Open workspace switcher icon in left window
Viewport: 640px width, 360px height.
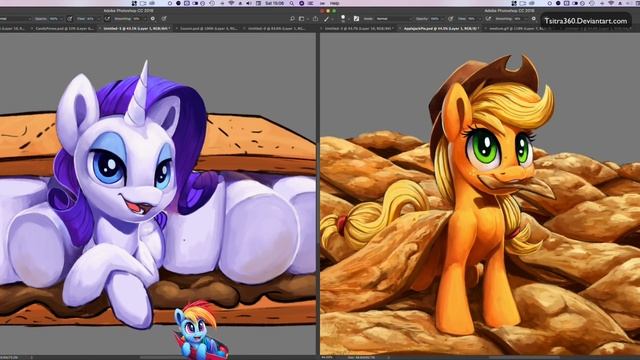302,19
